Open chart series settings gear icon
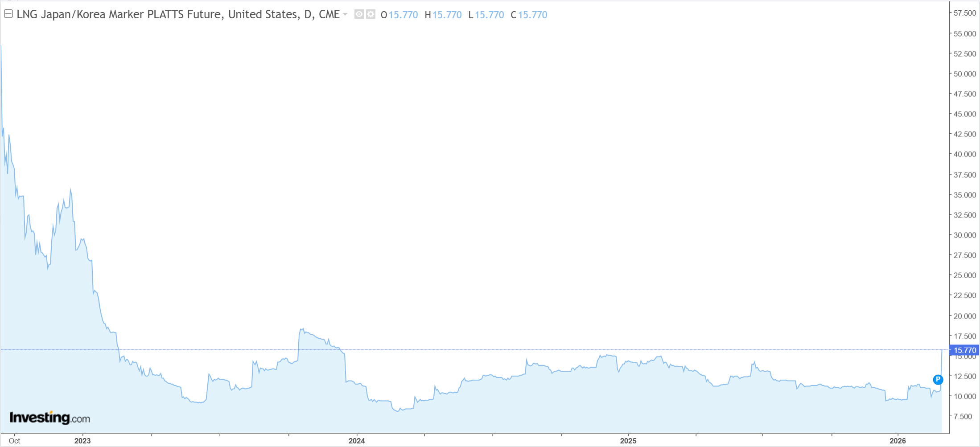Image resolution: width=980 pixels, height=447 pixels. click(x=371, y=14)
